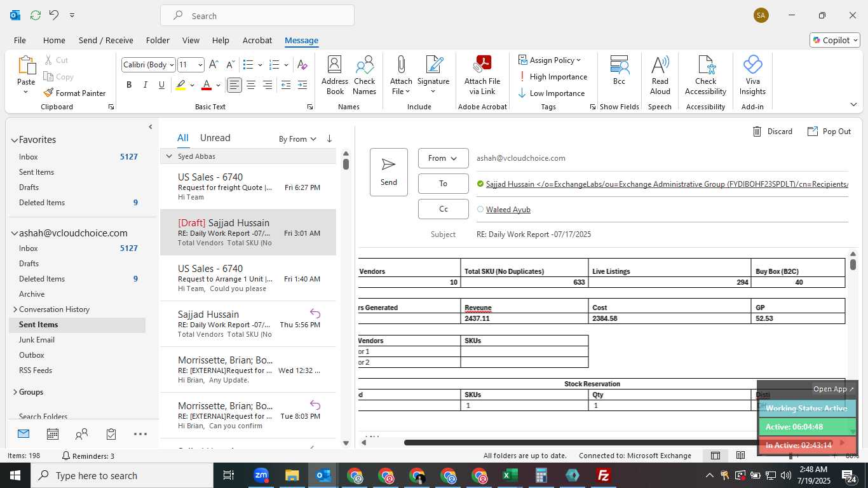This screenshot has height=488, width=868.
Task: Click in the Search box
Action: point(257,15)
